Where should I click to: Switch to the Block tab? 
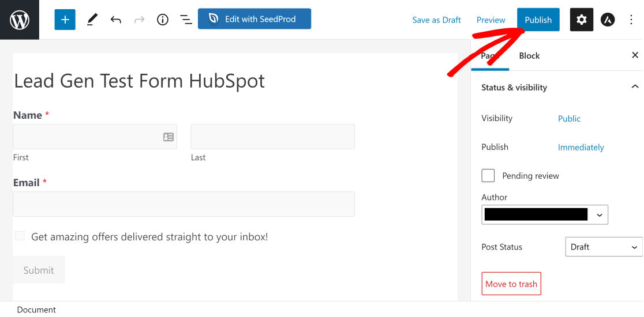pos(529,56)
